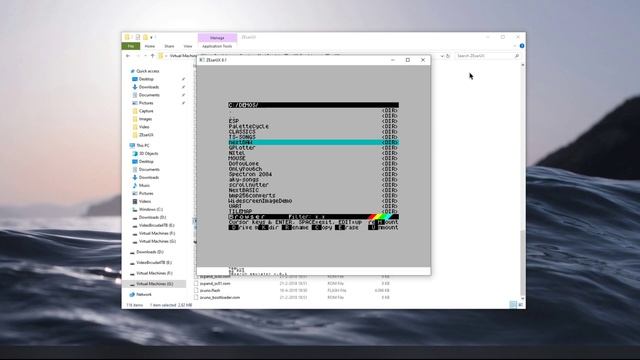Viewport: 640px width, 360px height.
Task: Select the MOUSE directory entry
Action: click(x=313, y=158)
